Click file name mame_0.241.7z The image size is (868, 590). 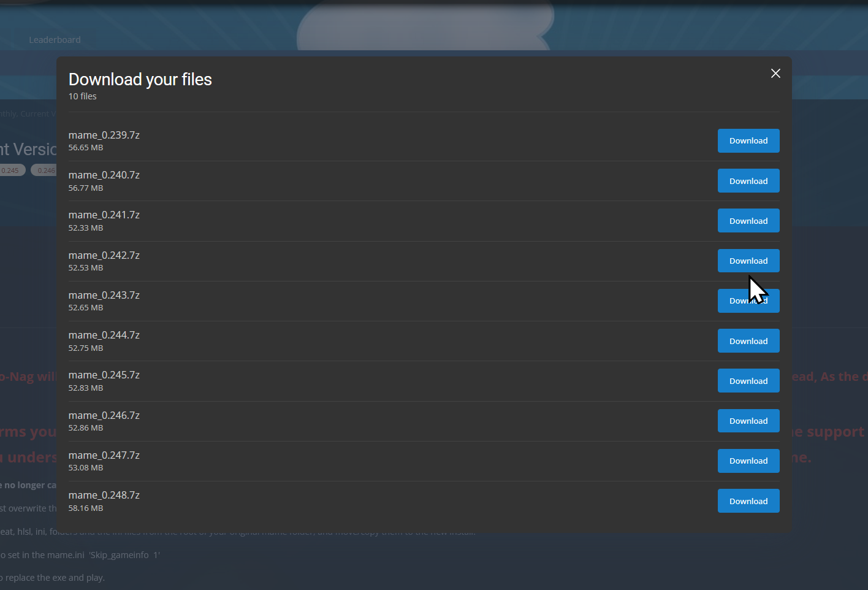[x=104, y=215]
